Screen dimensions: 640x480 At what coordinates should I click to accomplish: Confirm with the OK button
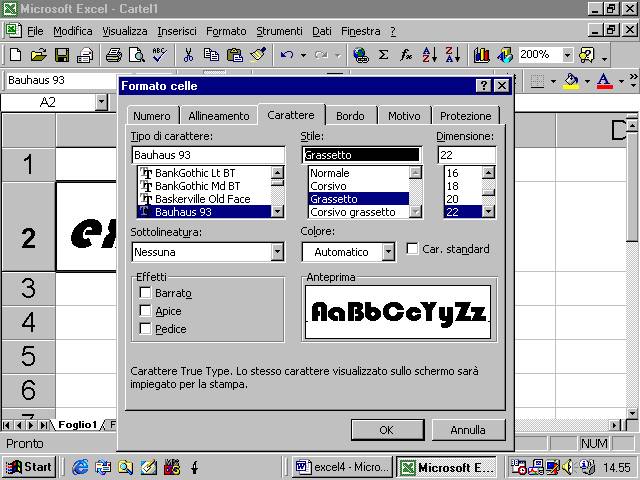(x=387, y=430)
